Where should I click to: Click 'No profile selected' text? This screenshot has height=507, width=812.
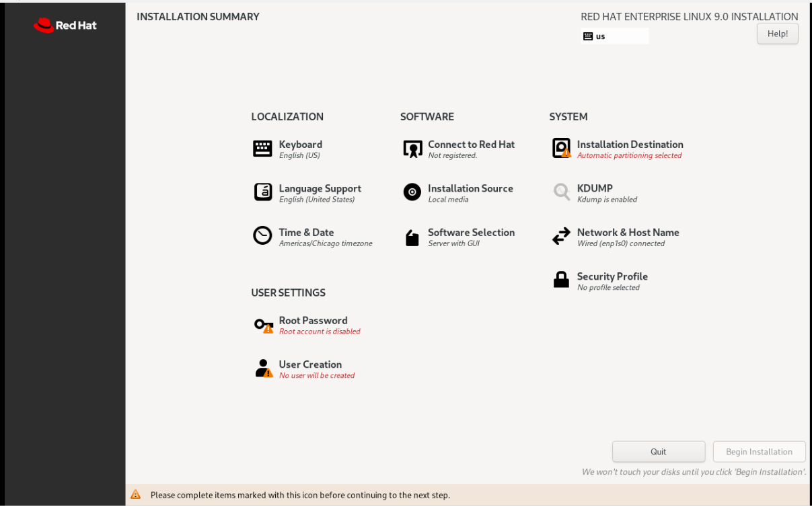coord(608,288)
